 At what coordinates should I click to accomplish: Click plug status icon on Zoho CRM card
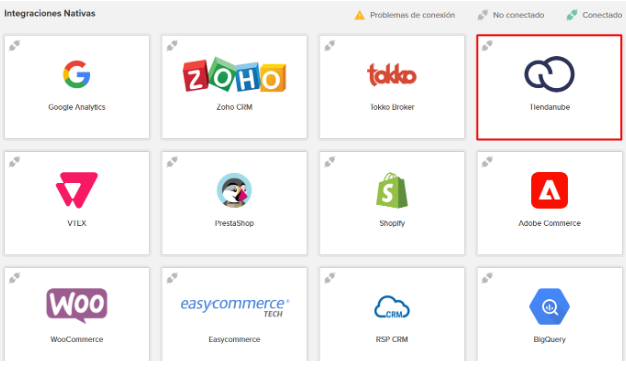pos(172,46)
